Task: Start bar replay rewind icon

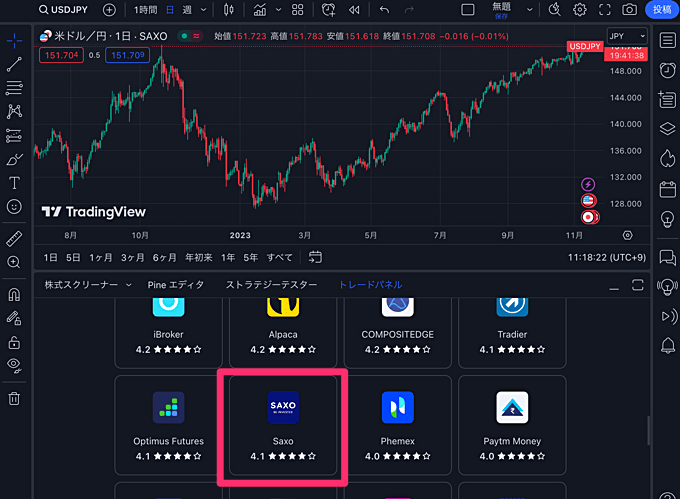Action: [x=354, y=10]
